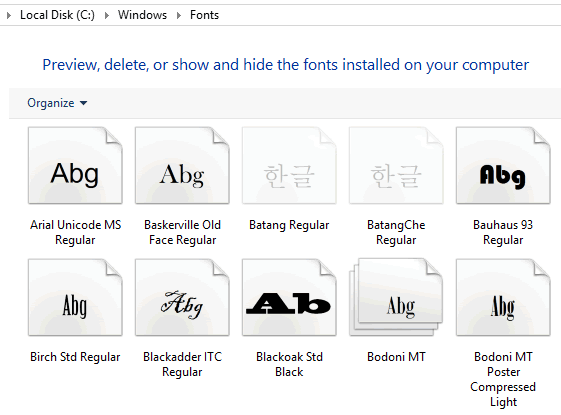Go to Local Disk (C:) breadcrumb
Image resolution: width=561 pixels, height=415 pixels.
(57, 15)
